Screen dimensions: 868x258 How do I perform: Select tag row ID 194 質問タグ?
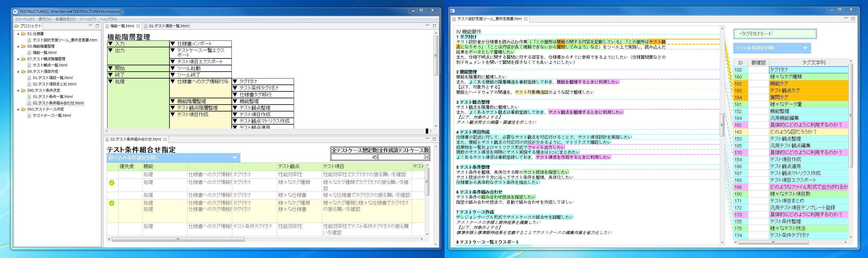point(791,97)
